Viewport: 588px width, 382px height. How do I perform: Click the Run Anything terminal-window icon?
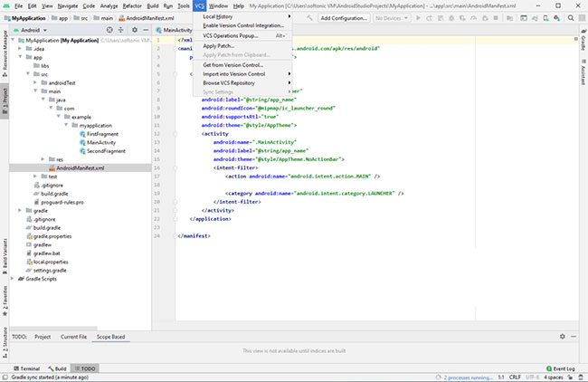[x=524, y=18]
